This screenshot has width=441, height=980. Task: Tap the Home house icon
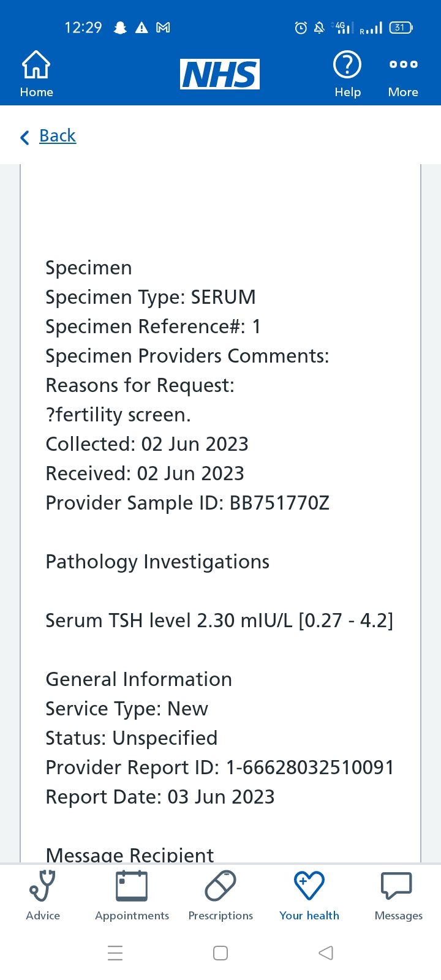(36, 65)
